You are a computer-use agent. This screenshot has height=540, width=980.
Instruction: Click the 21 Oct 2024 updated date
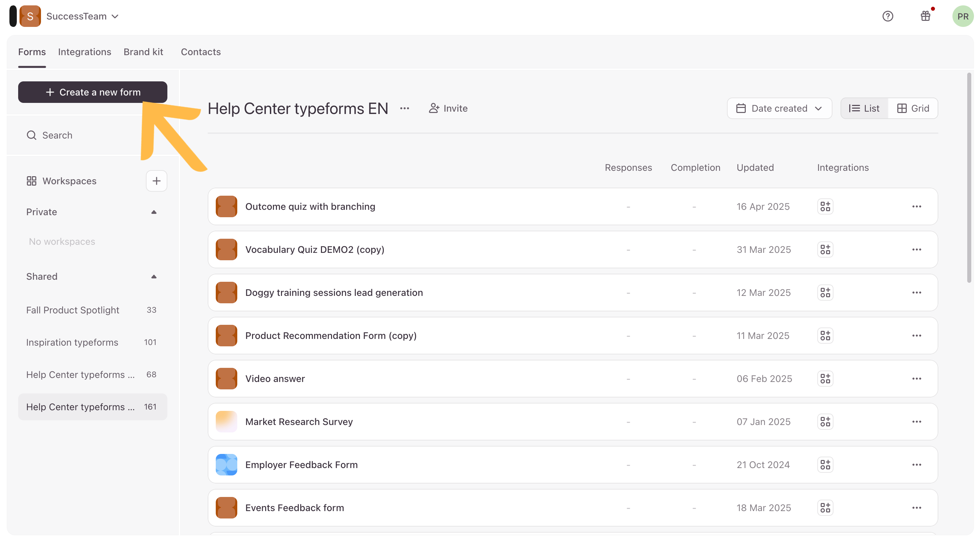click(x=763, y=465)
